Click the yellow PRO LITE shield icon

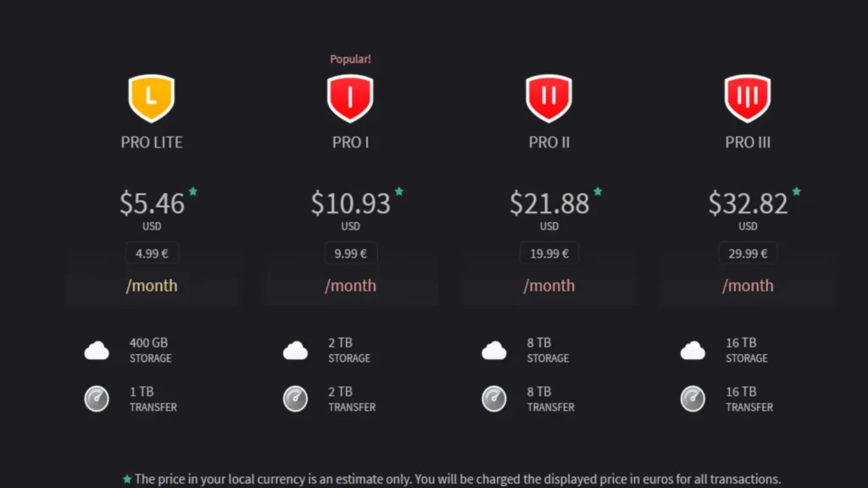coord(152,96)
